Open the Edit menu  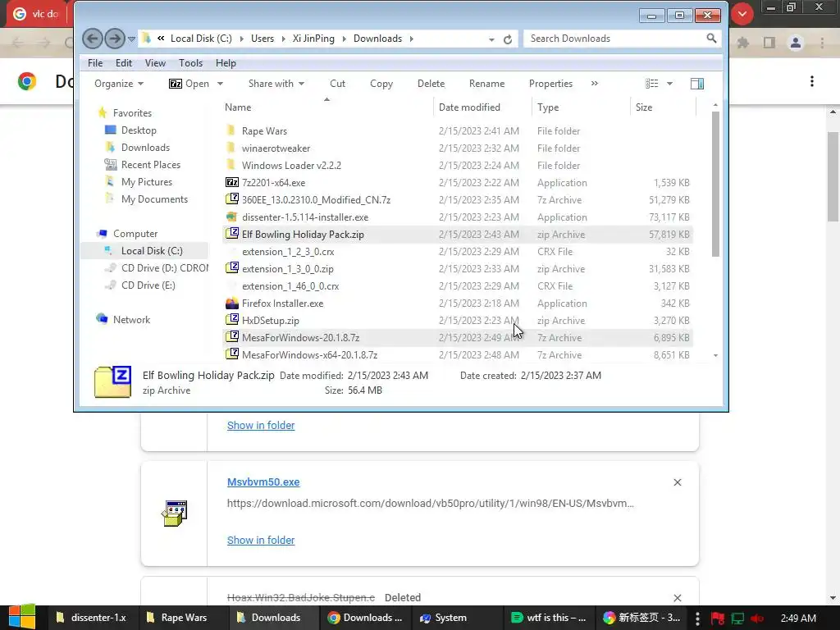point(124,62)
